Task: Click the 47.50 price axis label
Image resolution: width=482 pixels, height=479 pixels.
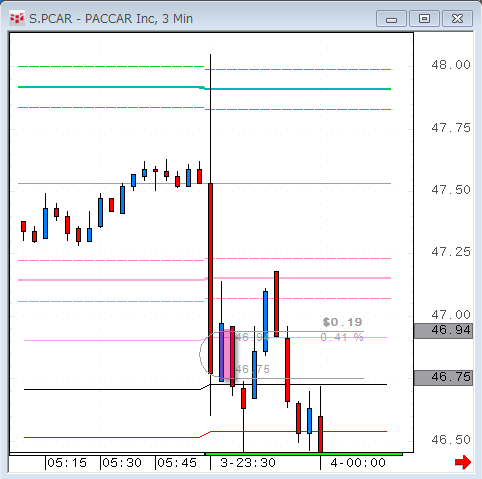Action: click(451, 190)
